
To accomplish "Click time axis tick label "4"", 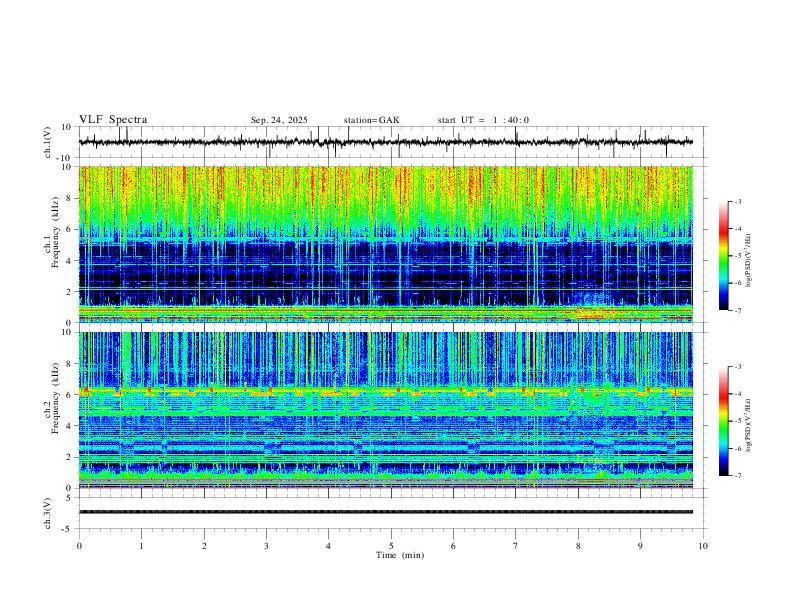I will [x=328, y=546].
